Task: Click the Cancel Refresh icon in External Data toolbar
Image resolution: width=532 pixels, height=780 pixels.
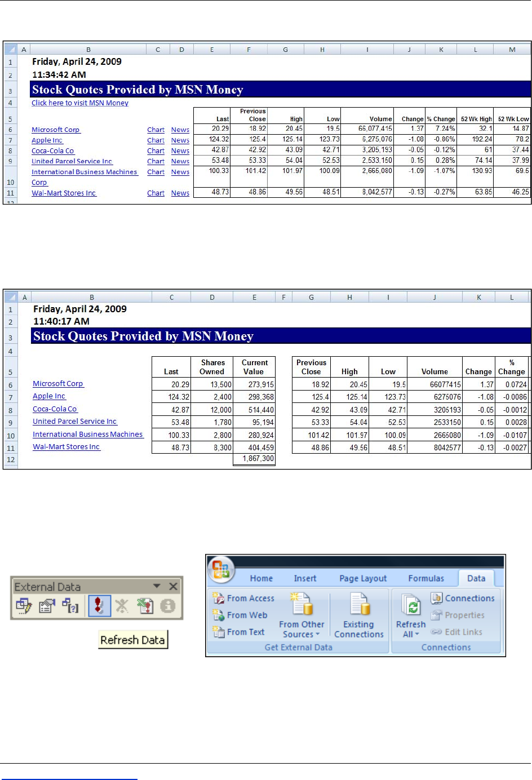Action: tap(122, 606)
